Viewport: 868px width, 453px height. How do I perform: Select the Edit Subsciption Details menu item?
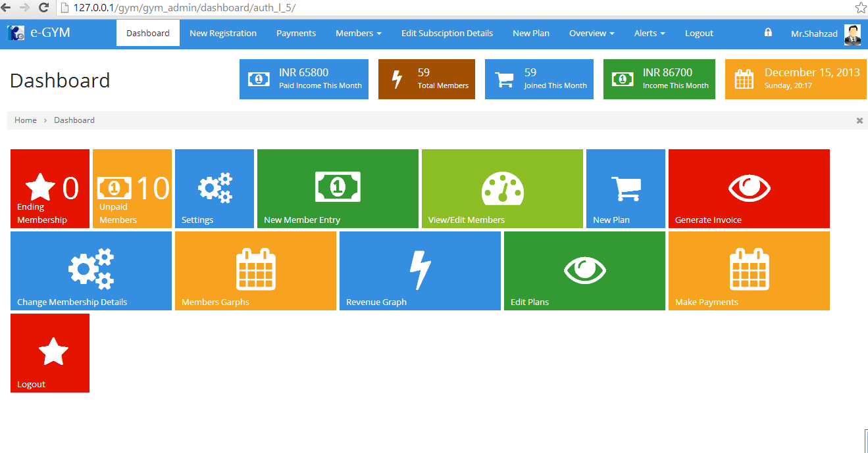tap(447, 33)
